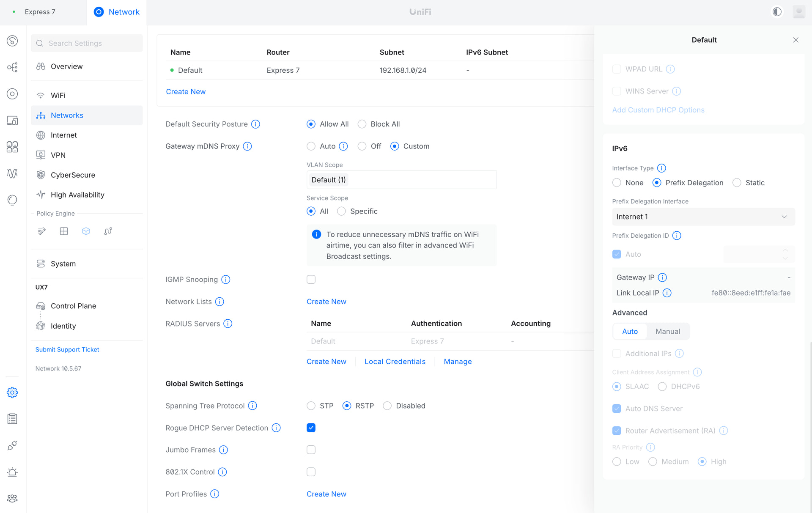Open VPN settings section
The height and width of the screenshot is (513, 812).
(x=87, y=155)
